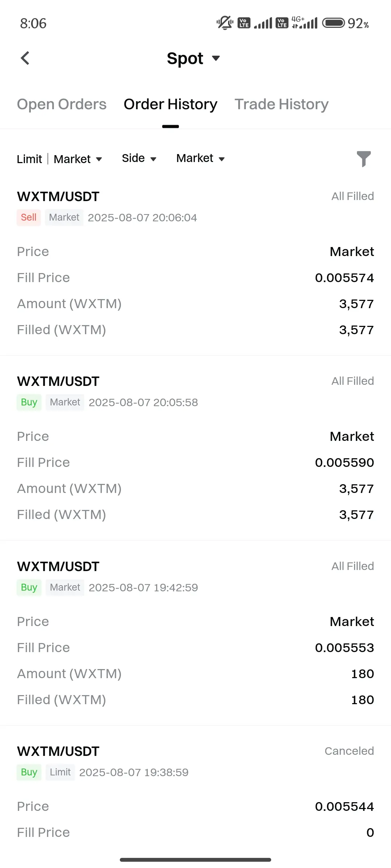Open the Side filter dropdown
391x868 pixels.
click(139, 158)
